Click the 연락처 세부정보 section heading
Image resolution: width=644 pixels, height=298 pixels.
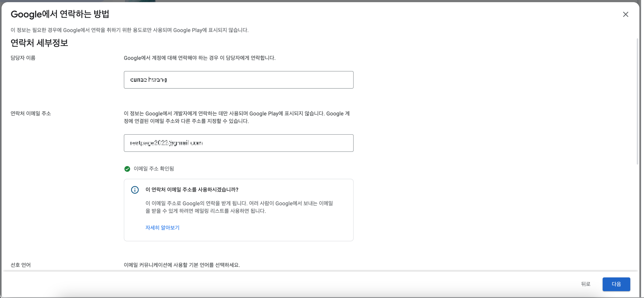coord(39,43)
